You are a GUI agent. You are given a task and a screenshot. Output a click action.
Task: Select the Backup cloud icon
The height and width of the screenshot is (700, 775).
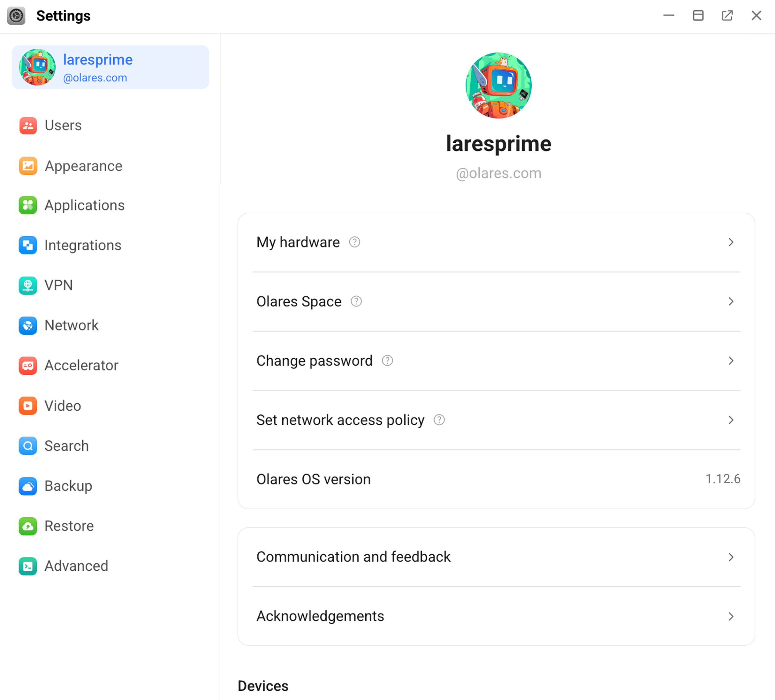tap(28, 486)
